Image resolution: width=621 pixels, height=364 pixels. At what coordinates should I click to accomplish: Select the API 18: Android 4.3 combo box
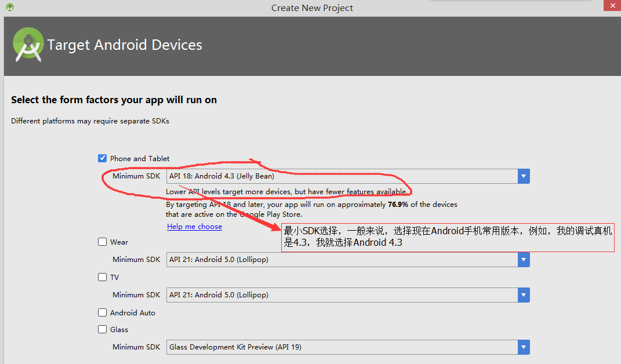coord(348,176)
